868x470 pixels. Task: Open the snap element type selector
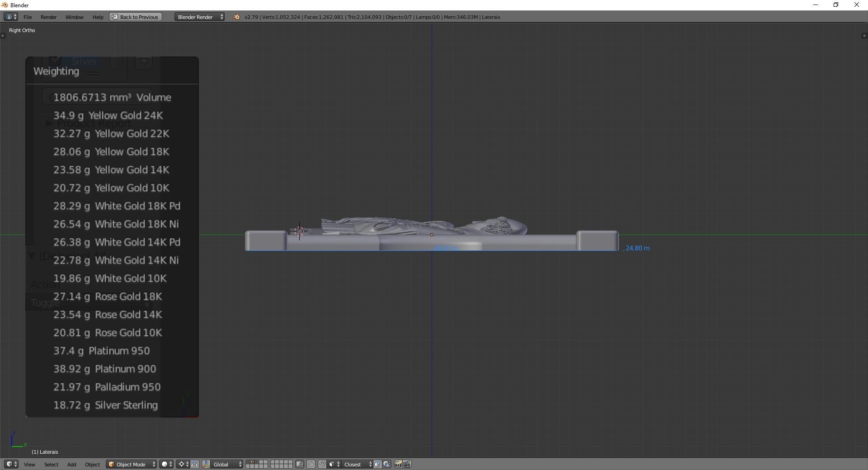(x=335, y=465)
